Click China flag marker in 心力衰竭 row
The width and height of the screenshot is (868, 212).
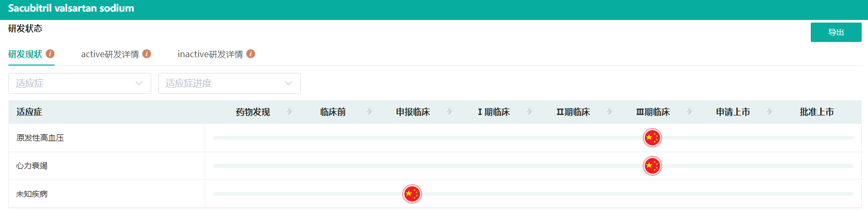652,166
